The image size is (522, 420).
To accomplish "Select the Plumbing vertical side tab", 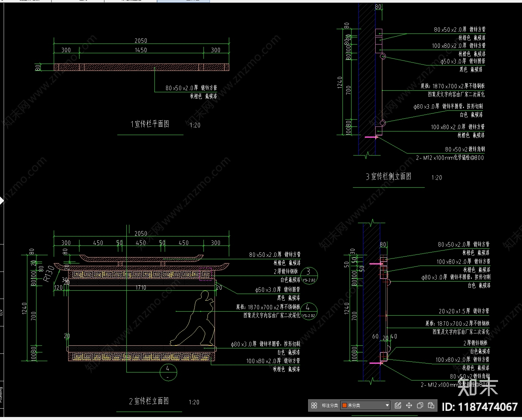I will point(1,395).
